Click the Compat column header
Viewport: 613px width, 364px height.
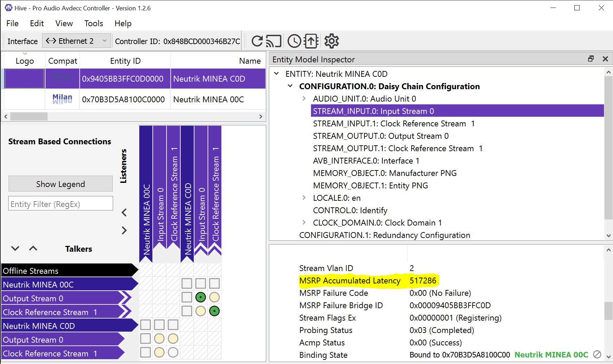coord(62,61)
